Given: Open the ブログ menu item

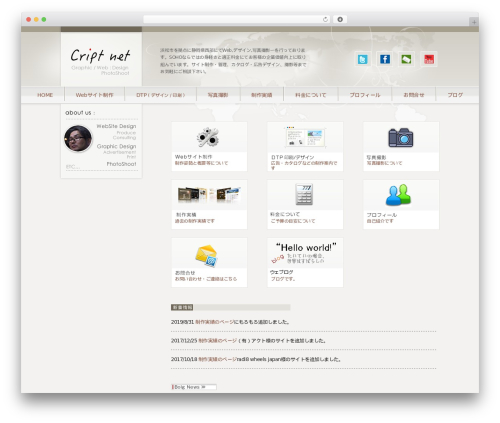Looking at the screenshot, I should (x=455, y=95).
